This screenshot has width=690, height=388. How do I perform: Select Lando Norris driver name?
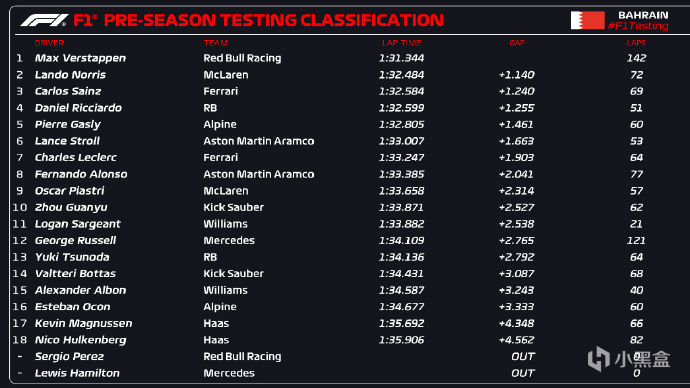pos(70,75)
